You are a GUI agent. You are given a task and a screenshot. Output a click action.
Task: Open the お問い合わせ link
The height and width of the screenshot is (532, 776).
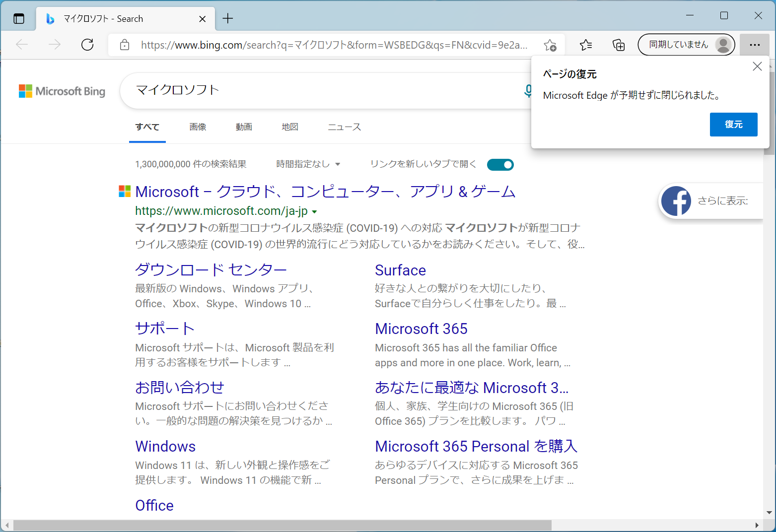tap(180, 387)
